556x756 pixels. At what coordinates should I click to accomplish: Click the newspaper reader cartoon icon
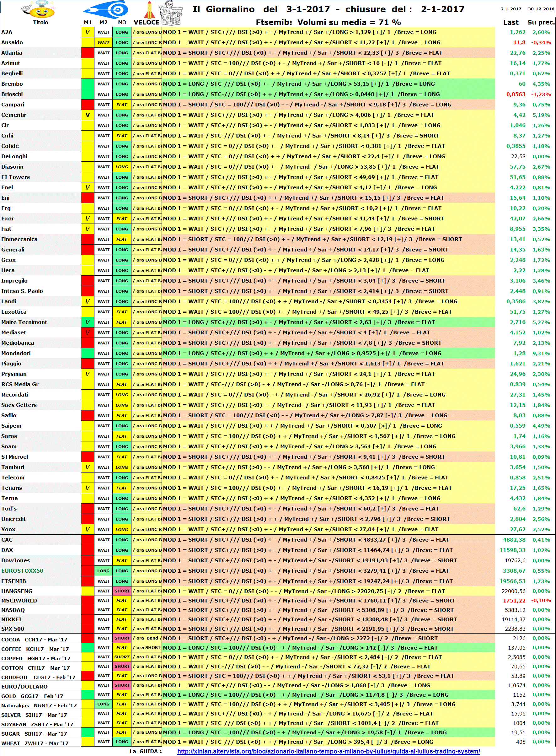tap(171, 13)
